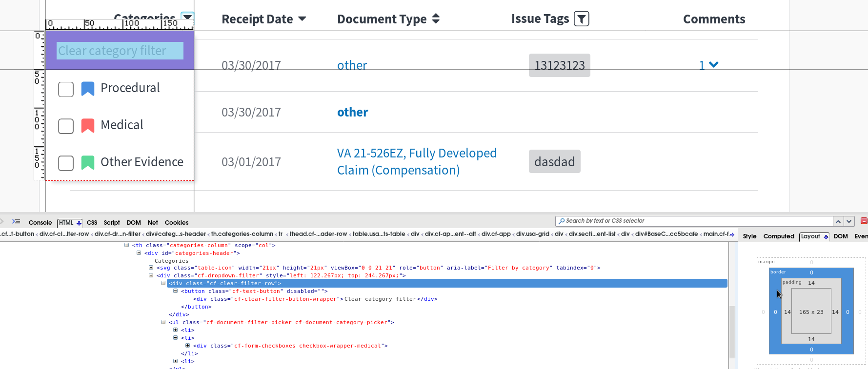Click the Categories text node in HTML tree
This screenshot has width=868, height=369.
171,261
